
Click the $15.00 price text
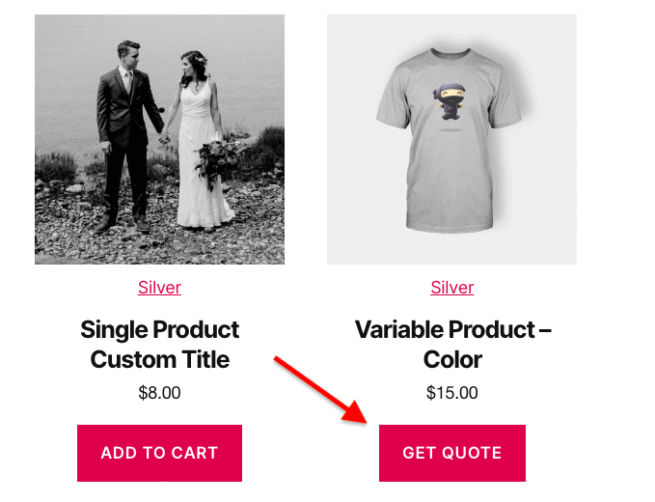click(x=452, y=393)
